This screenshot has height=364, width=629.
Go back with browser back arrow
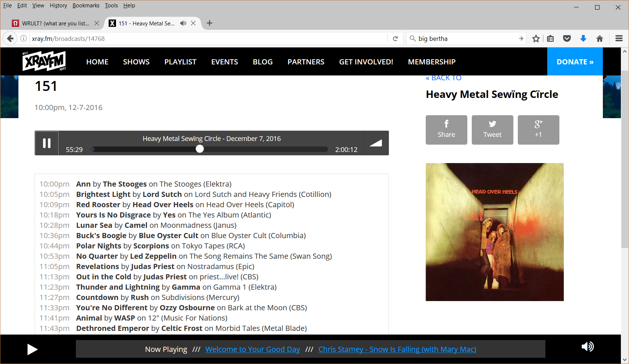(x=10, y=39)
